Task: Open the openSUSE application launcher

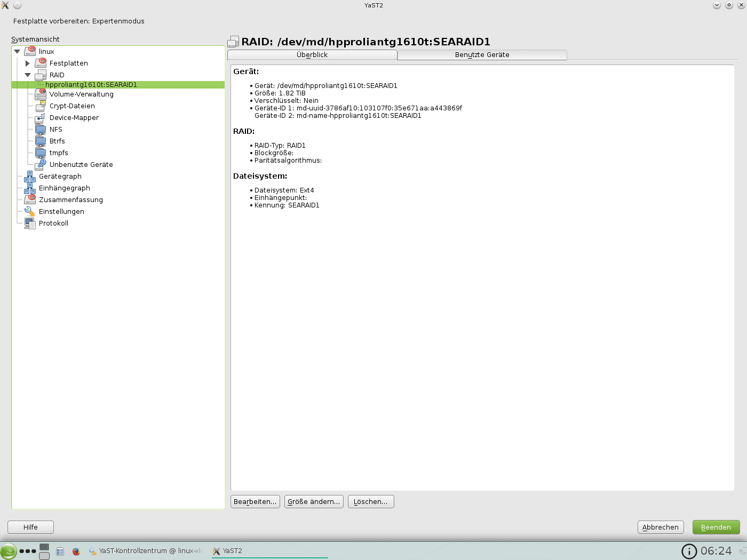Action: [x=9, y=551]
